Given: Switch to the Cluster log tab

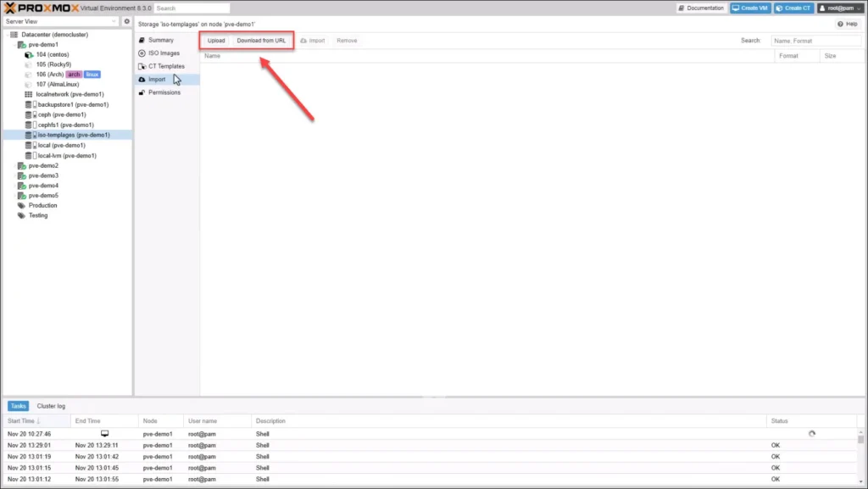Looking at the screenshot, I should coord(51,406).
